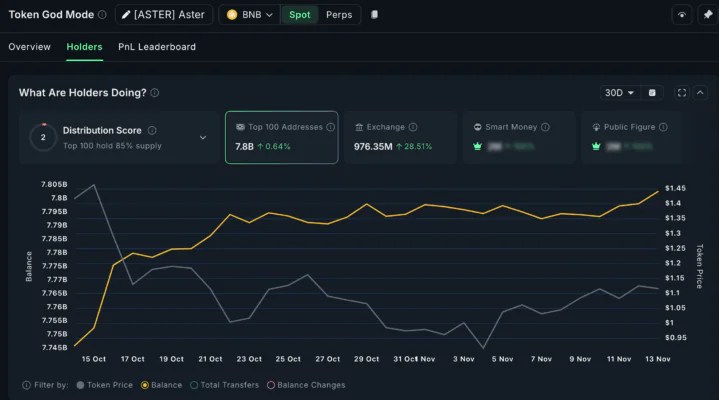Expand the chart to fullscreen
719x400 pixels.
(x=682, y=93)
